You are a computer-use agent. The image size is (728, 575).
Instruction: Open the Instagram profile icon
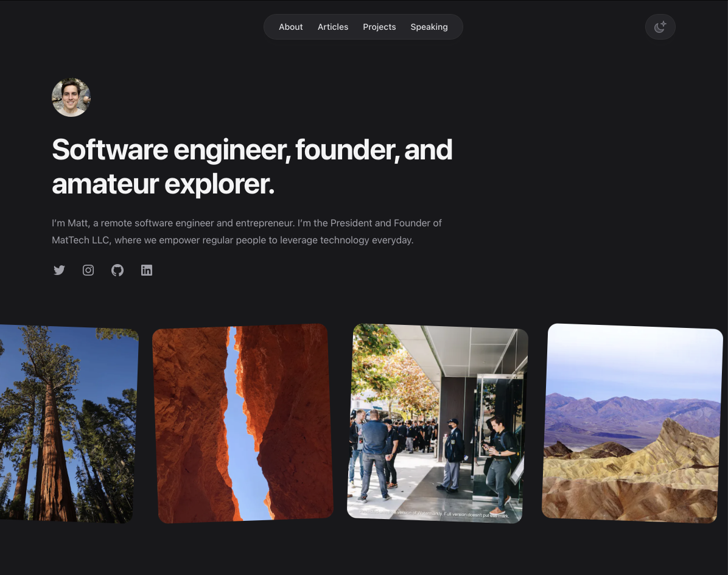pos(88,270)
